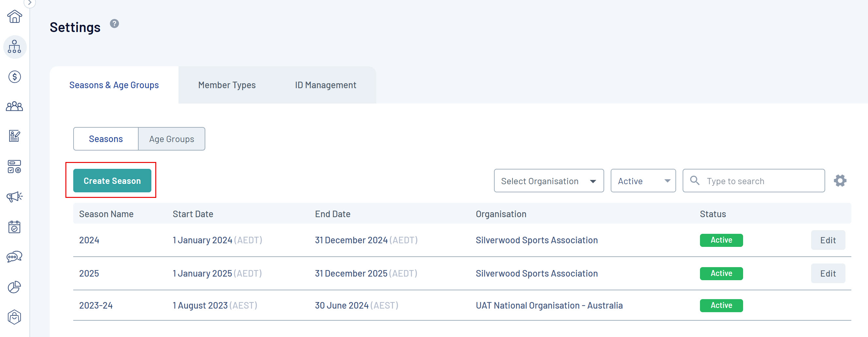The width and height of the screenshot is (868, 337).
Task: Open the Select Organisation dropdown
Action: pos(549,181)
